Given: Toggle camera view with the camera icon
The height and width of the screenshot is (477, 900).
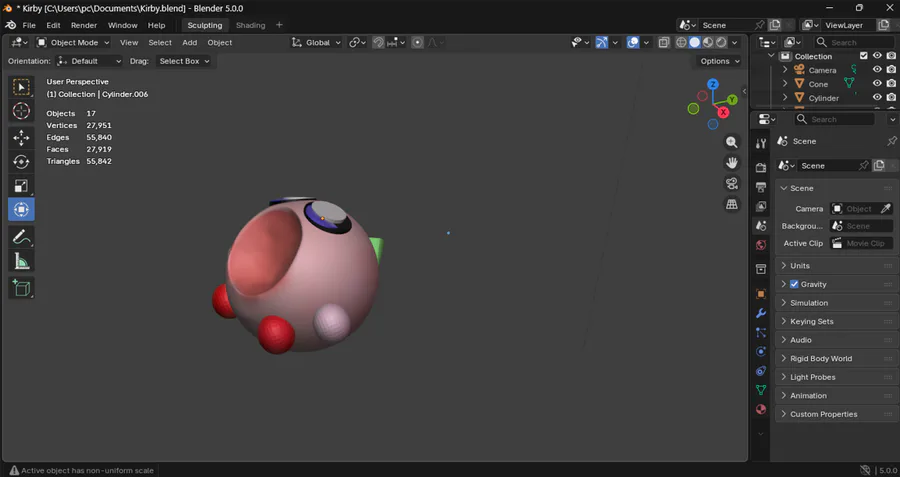Looking at the screenshot, I should (732, 184).
